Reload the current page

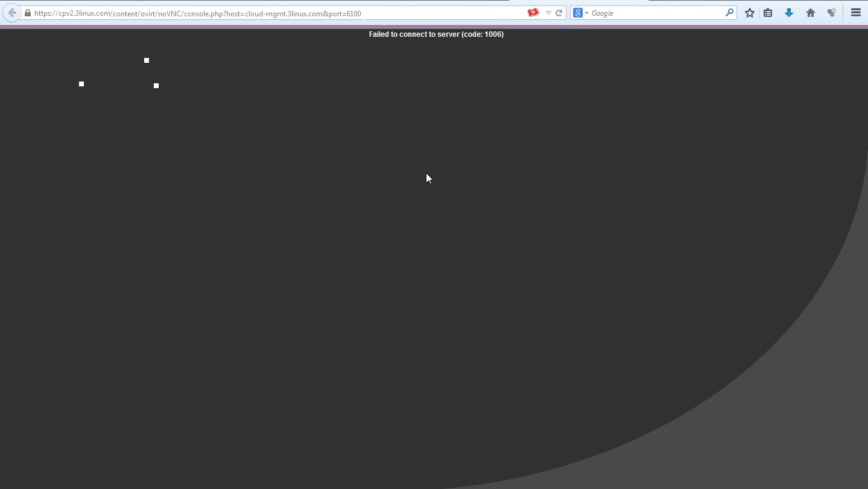tap(559, 13)
